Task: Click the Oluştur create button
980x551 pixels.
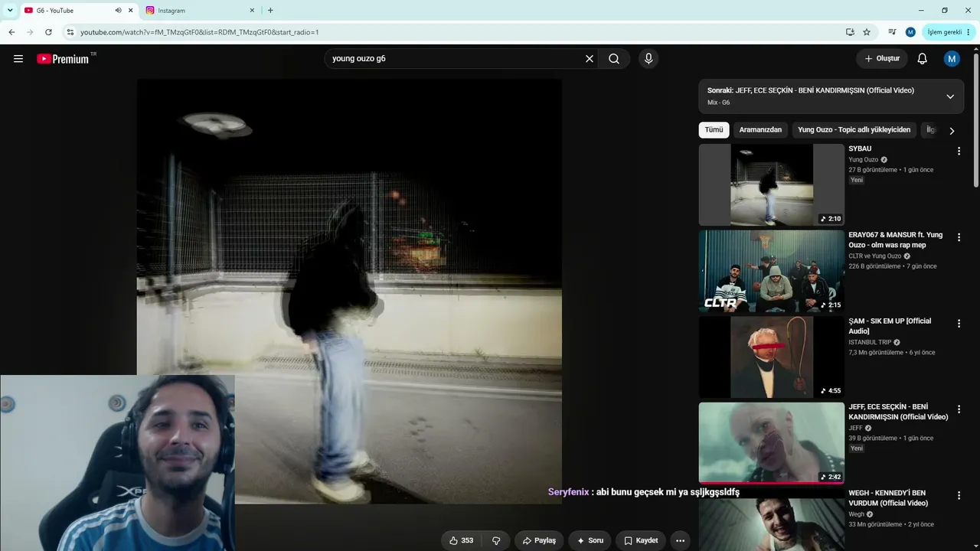Action: 882,59
